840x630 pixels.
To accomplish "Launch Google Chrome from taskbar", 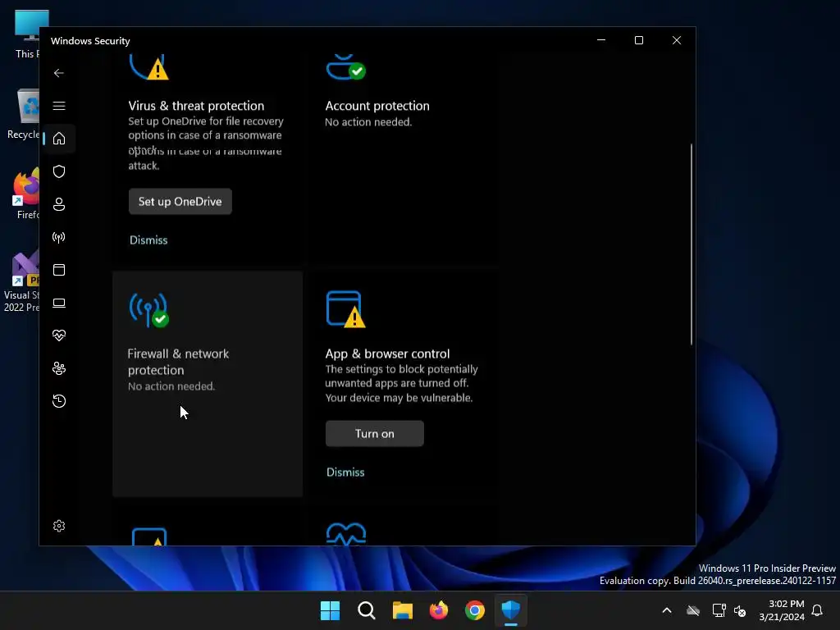I will point(475,610).
